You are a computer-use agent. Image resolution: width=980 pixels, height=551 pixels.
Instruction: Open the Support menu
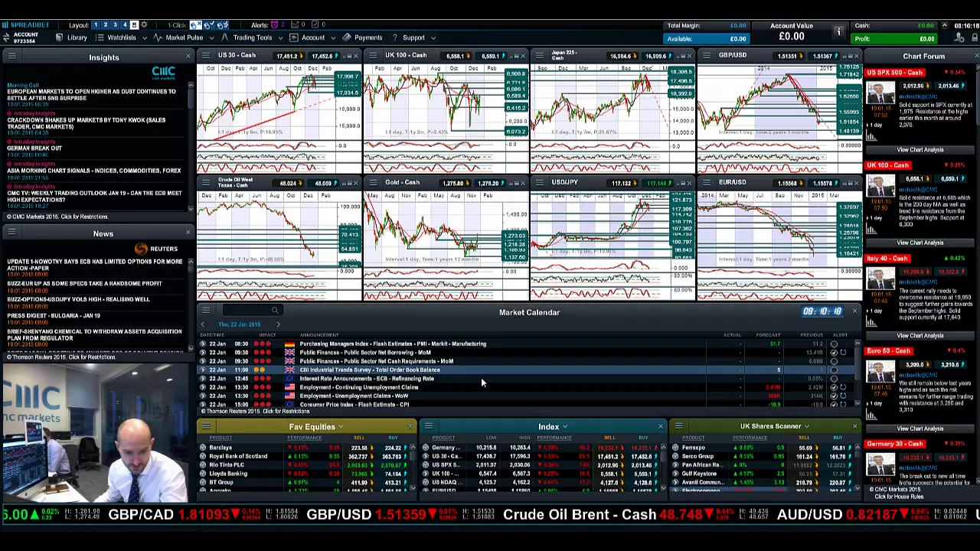(x=413, y=37)
